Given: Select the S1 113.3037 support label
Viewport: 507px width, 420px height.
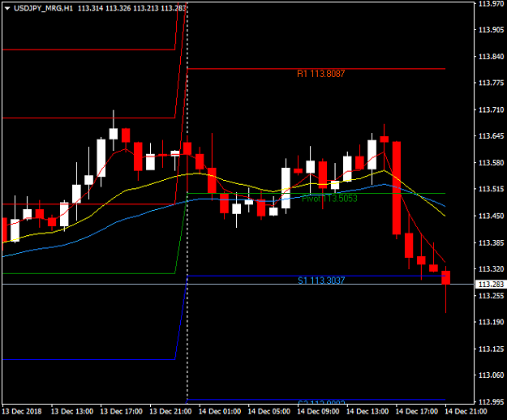Looking at the screenshot, I should [321, 281].
